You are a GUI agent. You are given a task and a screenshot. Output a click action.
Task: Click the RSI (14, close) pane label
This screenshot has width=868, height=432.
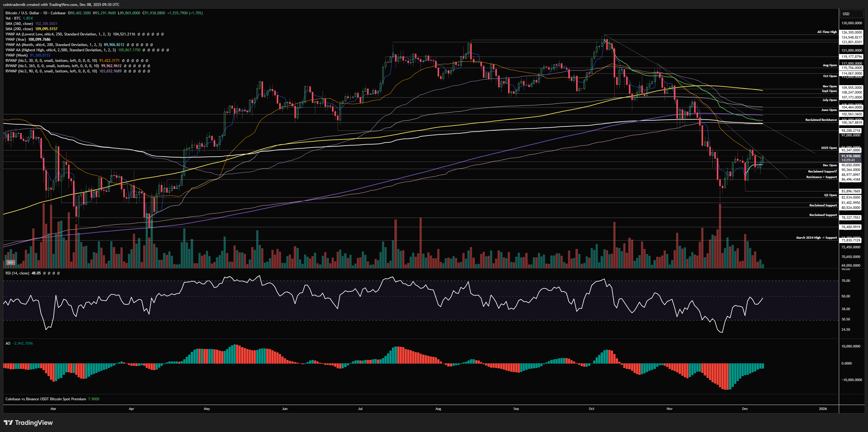[x=17, y=273]
